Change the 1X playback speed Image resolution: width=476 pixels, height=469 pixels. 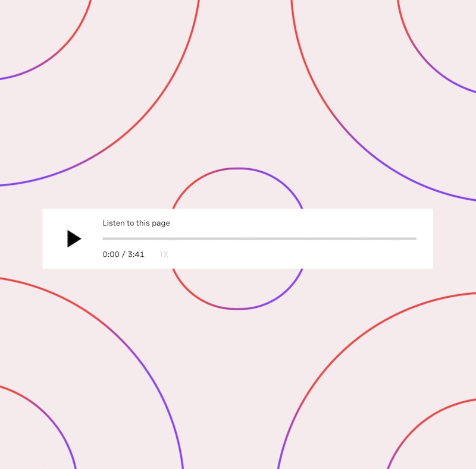164,254
